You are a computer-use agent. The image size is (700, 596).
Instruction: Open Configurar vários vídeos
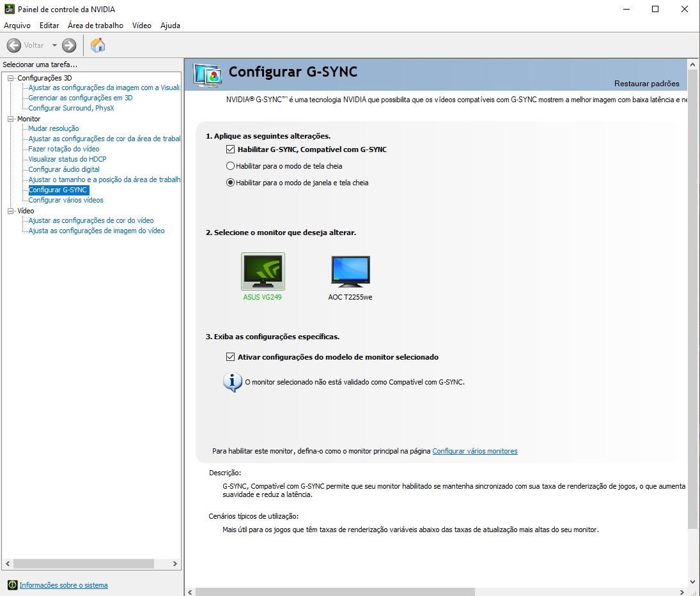click(x=66, y=201)
